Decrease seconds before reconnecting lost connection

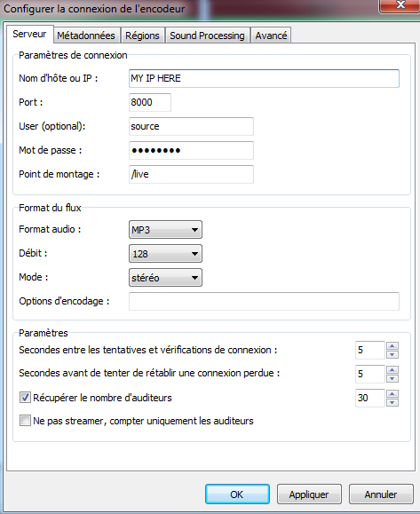pos(392,378)
